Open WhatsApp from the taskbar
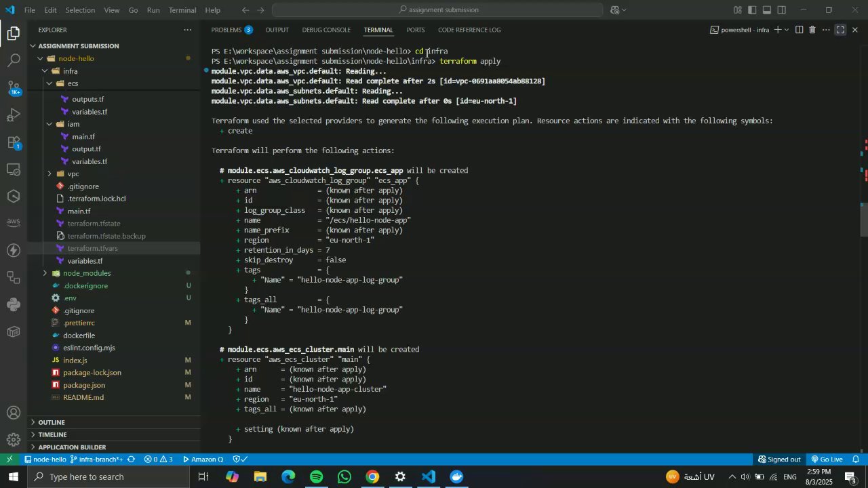The width and height of the screenshot is (868, 488). (x=344, y=477)
